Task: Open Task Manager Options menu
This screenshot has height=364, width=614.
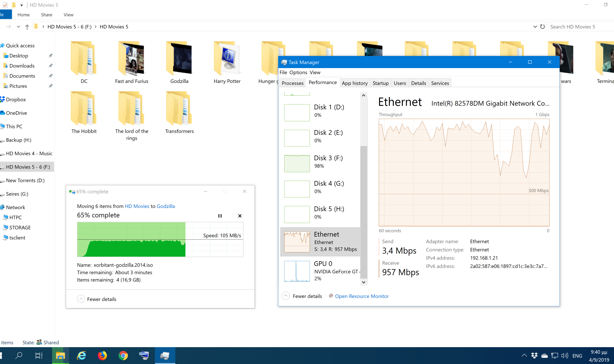Action: [298, 72]
